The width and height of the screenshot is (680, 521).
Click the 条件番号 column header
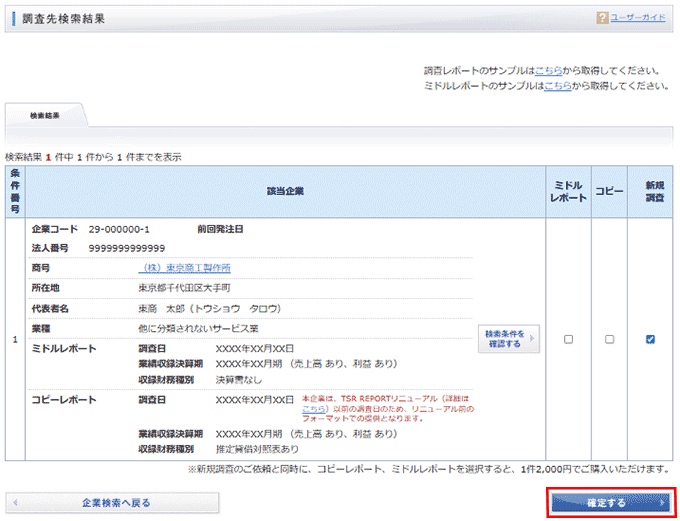[x=15, y=191]
